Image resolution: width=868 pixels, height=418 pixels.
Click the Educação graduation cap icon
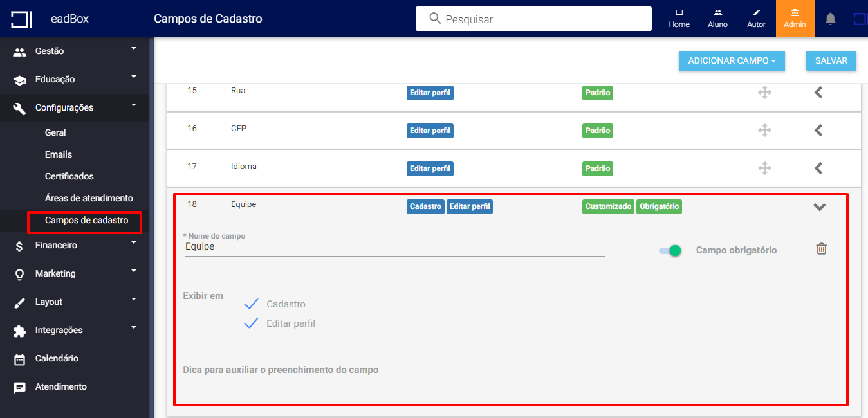20,80
